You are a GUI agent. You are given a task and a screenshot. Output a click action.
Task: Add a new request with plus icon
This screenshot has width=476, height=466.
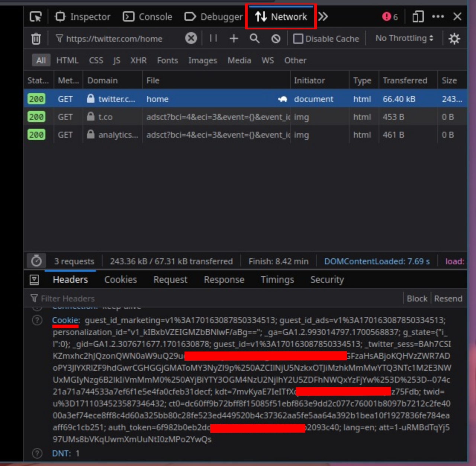click(234, 38)
